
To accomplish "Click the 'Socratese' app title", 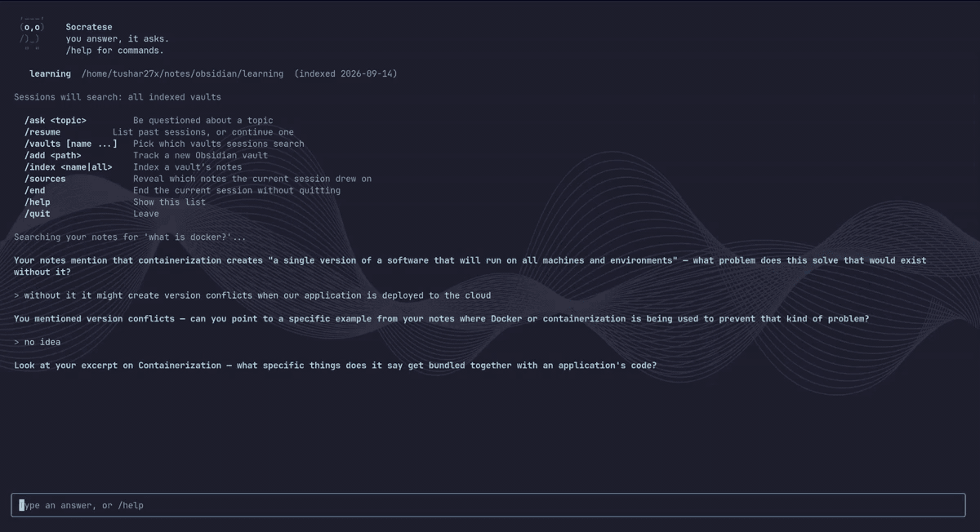I will (89, 27).
